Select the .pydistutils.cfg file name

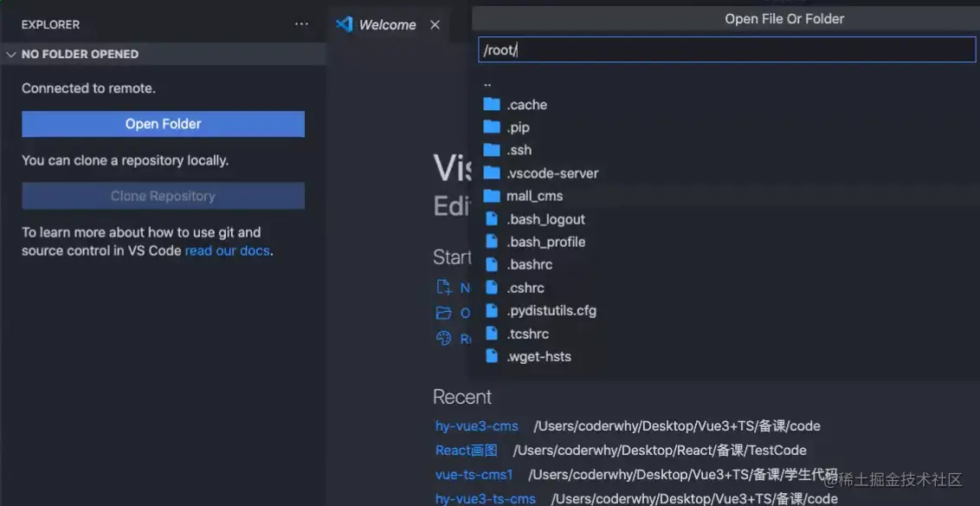(x=551, y=311)
